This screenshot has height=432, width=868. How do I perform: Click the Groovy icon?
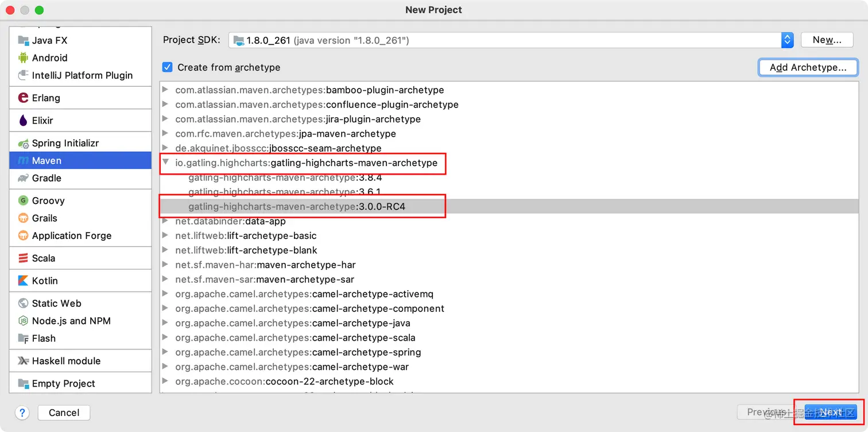coord(23,200)
